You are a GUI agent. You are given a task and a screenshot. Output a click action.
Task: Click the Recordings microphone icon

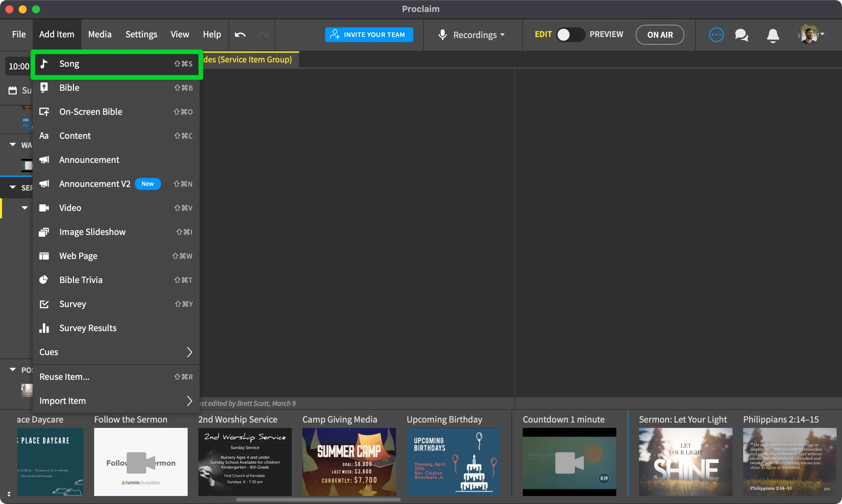[x=442, y=35]
